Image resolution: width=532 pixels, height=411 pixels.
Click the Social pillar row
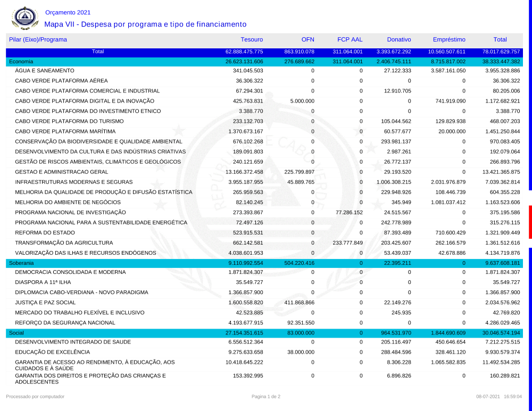coord(16,332)
